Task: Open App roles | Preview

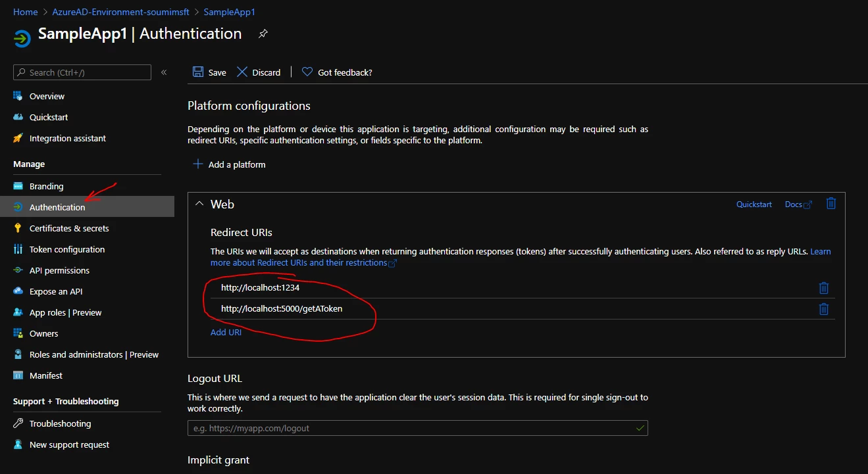Action: [66, 312]
